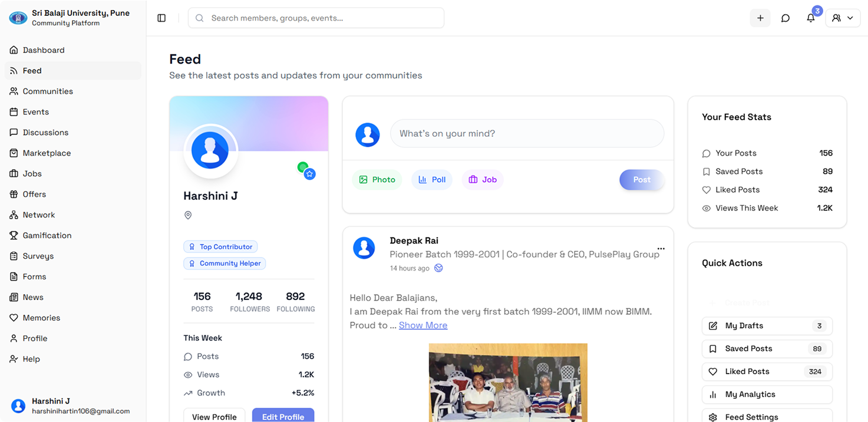The width and height of the screenshot is (868, 422).
Task: Click the post visibility globe icon
Action: point(438,268)
